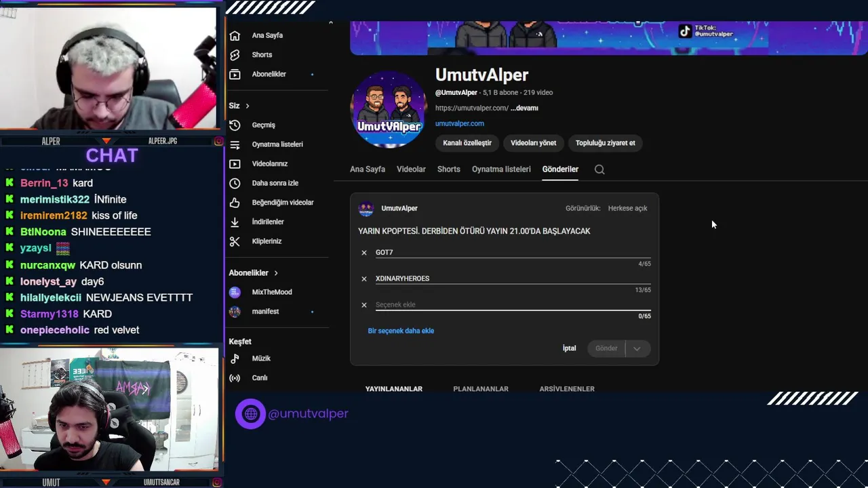Switch to channel Oynatma listeleri tab
Screen dimensions: 868x488
[x=501, y=169]
